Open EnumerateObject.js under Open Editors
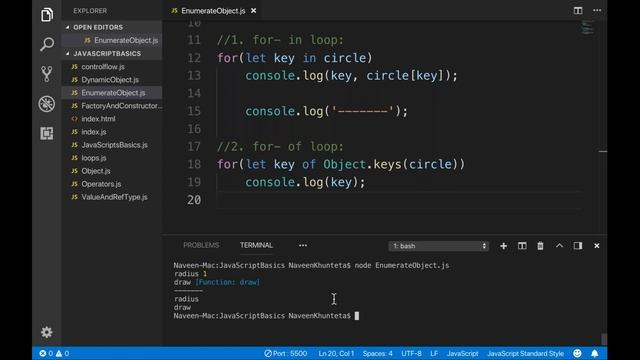The image size is (640, 360). [x=112, y=40]
